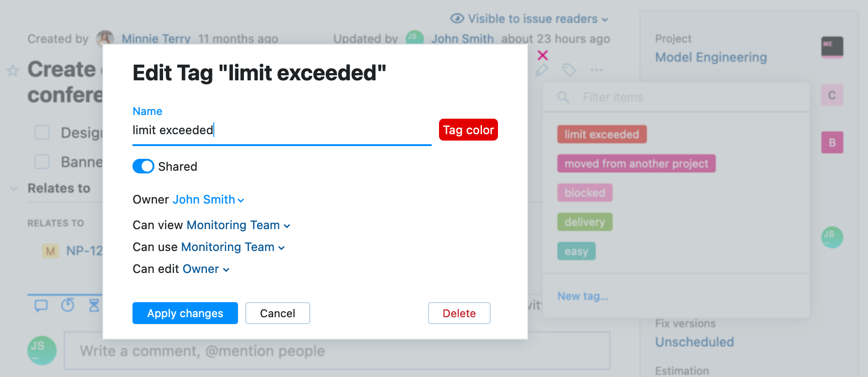Open the New tag... option
868x377 pixels.
[x=582, y=296]
